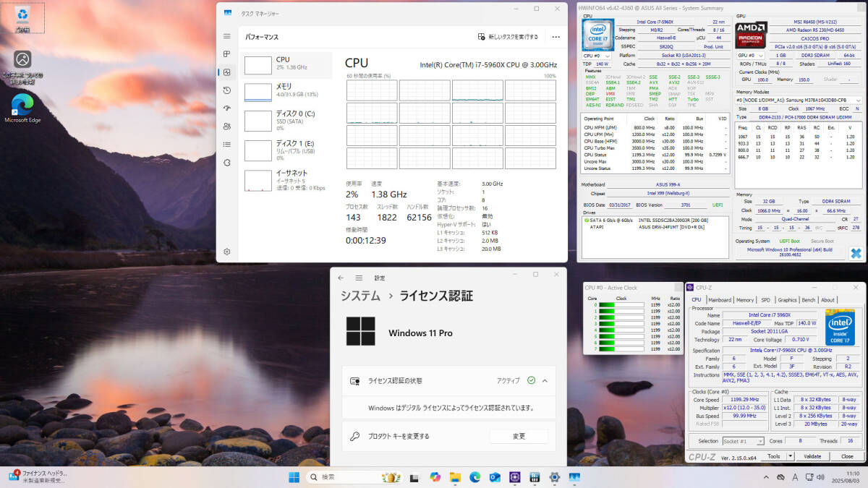Open Task Manager icon on taskbar
This screenshot has height=488, width=868.
(575, 477)
